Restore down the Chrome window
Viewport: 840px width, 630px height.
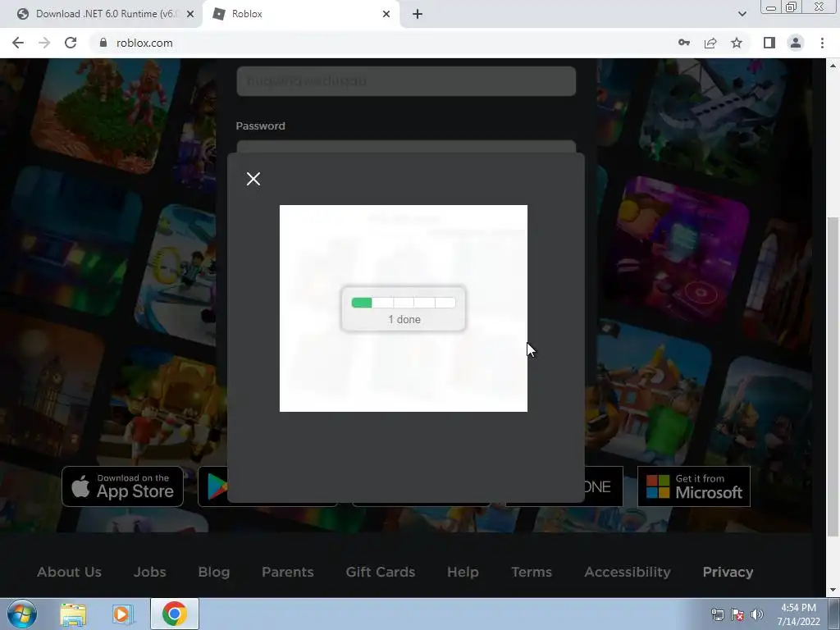[791, 7]
